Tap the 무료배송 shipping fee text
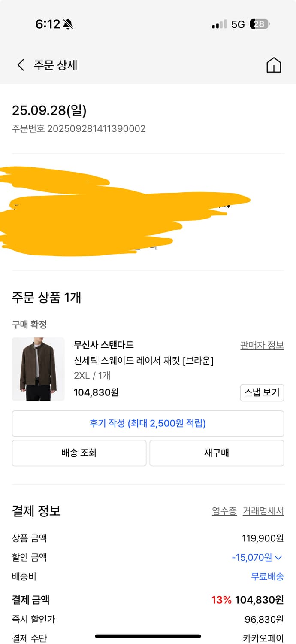 point(267,577)
